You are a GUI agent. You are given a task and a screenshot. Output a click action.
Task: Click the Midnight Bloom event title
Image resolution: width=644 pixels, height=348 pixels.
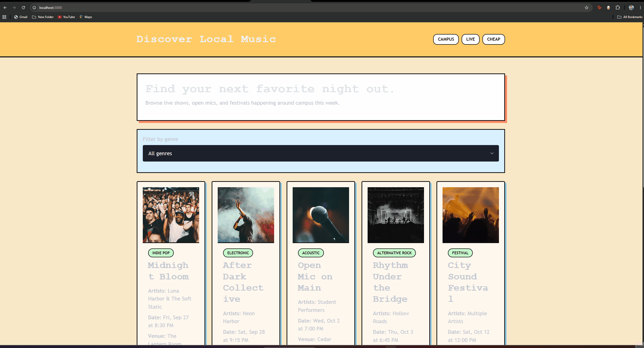tap(168, 271)
